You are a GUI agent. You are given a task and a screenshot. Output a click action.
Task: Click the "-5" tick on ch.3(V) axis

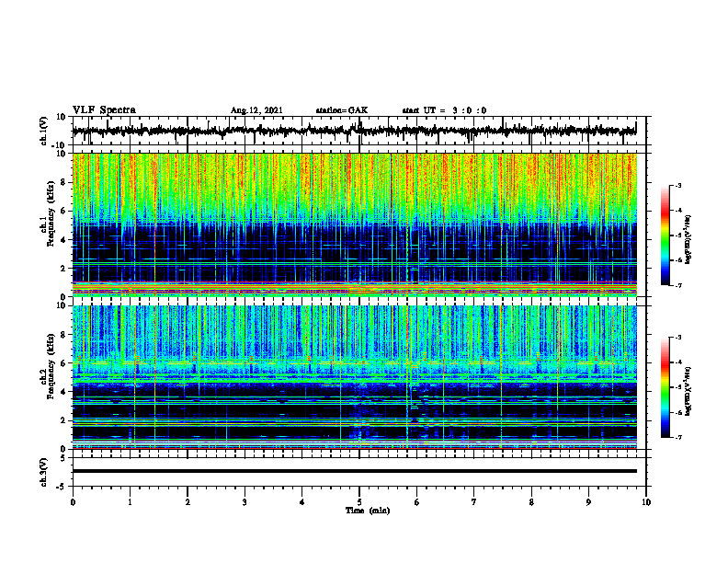click(x=62, y=487)
